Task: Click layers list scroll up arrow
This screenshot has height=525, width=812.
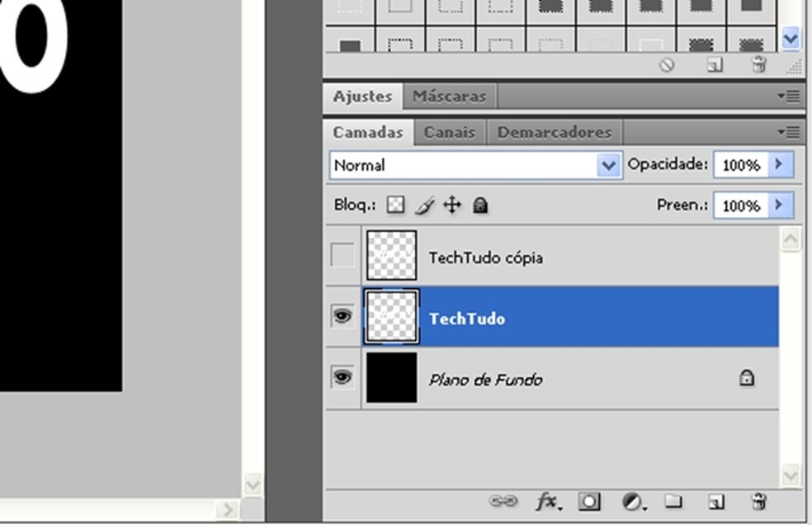Action: [x=791, y=239]
